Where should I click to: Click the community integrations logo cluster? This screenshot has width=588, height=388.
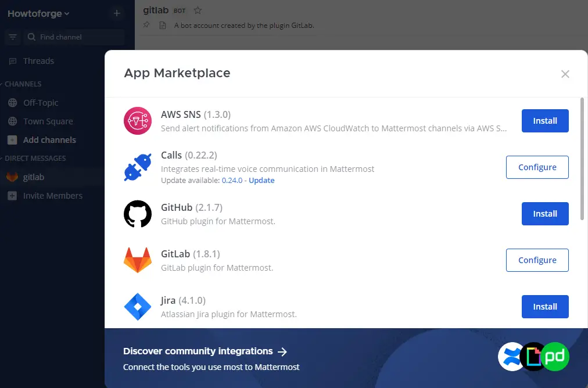coord(533,357)
